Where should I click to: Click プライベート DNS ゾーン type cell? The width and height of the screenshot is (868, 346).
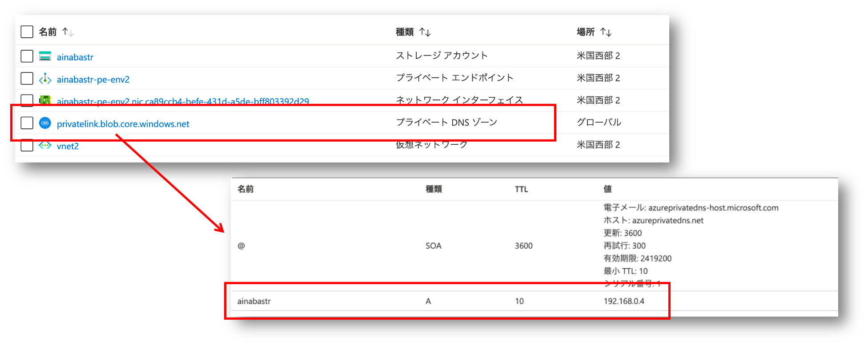point(446,122)
